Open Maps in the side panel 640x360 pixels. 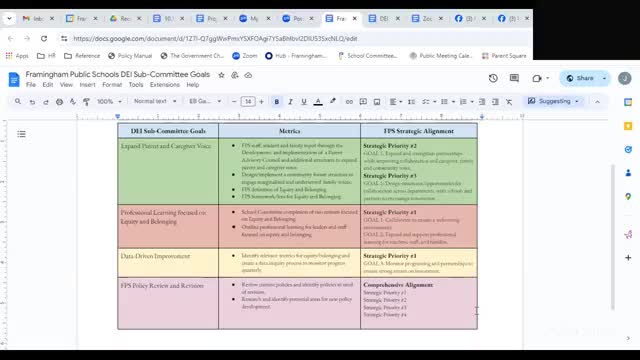click(x=628, y=197)
